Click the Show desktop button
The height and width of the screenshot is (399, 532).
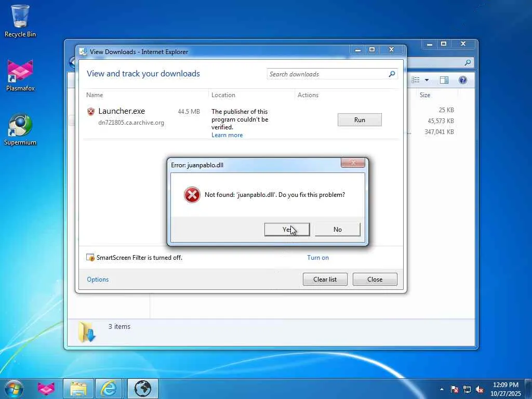pos(528,389)
